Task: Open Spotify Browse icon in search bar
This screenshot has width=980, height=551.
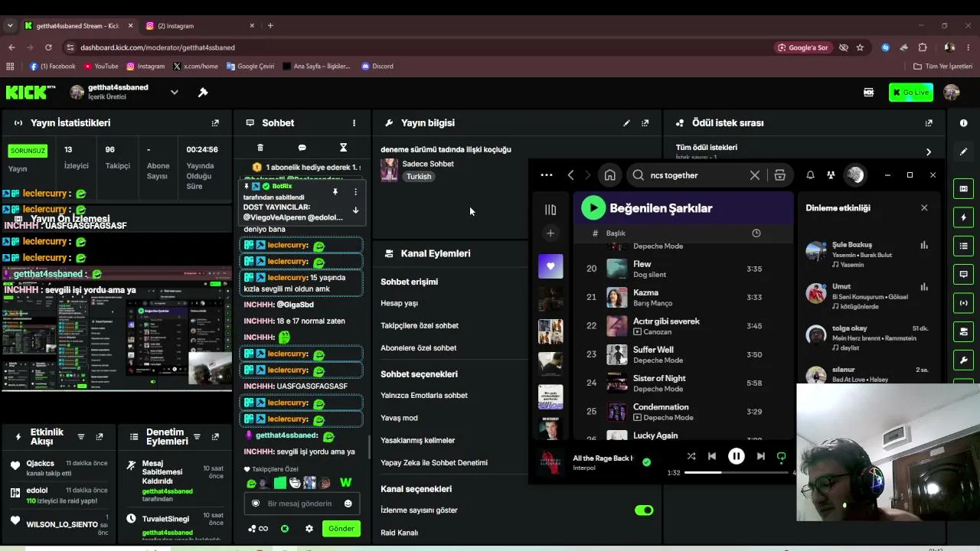Action: 780,175
